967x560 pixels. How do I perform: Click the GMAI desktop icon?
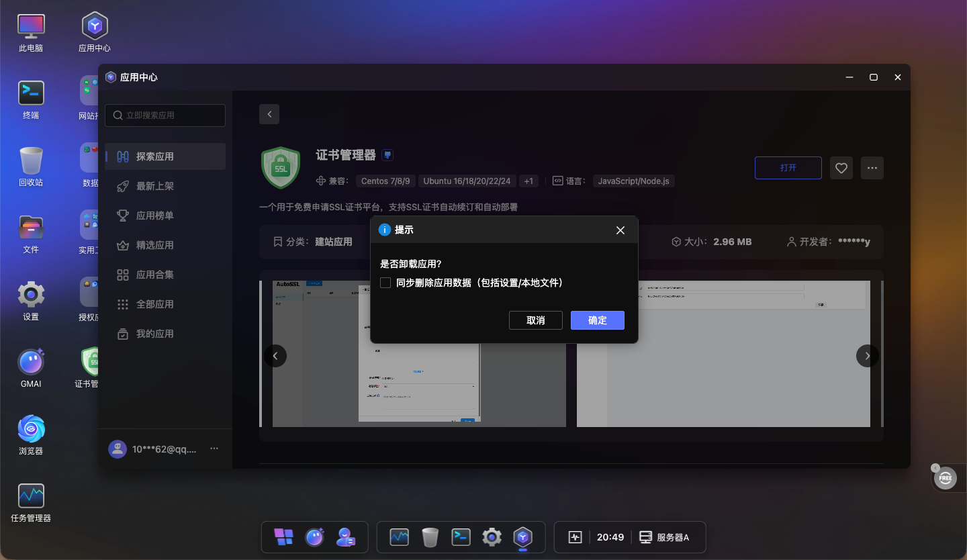tap(31, 369)
